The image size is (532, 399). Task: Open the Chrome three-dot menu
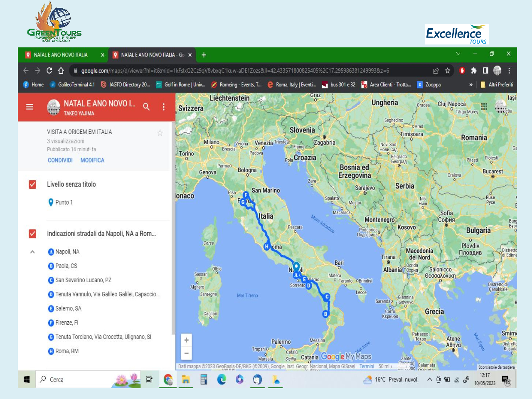tap(509, 71)
